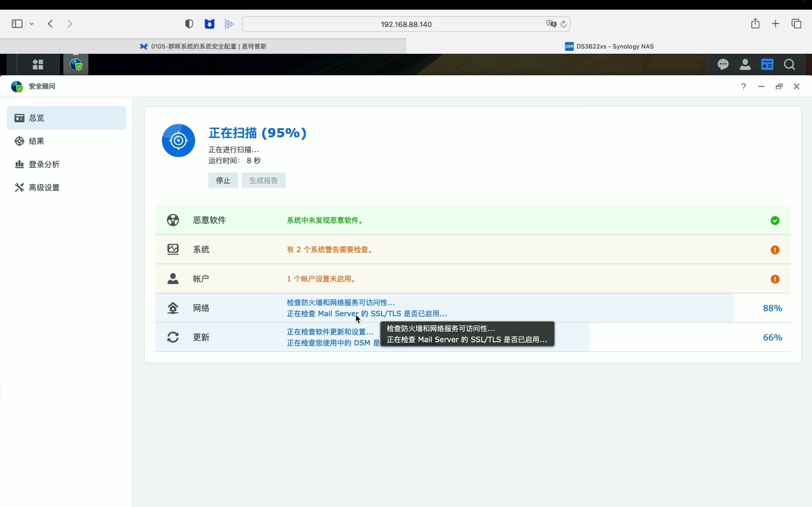
Task: Open the DSM search magnifier icon
Action: (x=789, y=65)
